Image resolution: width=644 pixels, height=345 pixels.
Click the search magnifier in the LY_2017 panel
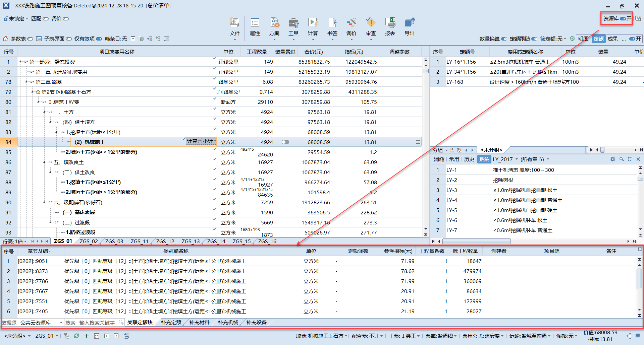click(x=622, y=159)
